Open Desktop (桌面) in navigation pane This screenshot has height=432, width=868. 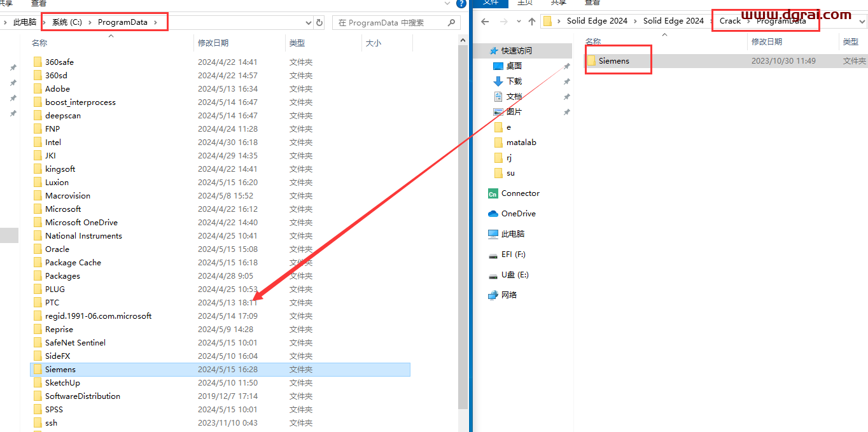tap(514, 66)
